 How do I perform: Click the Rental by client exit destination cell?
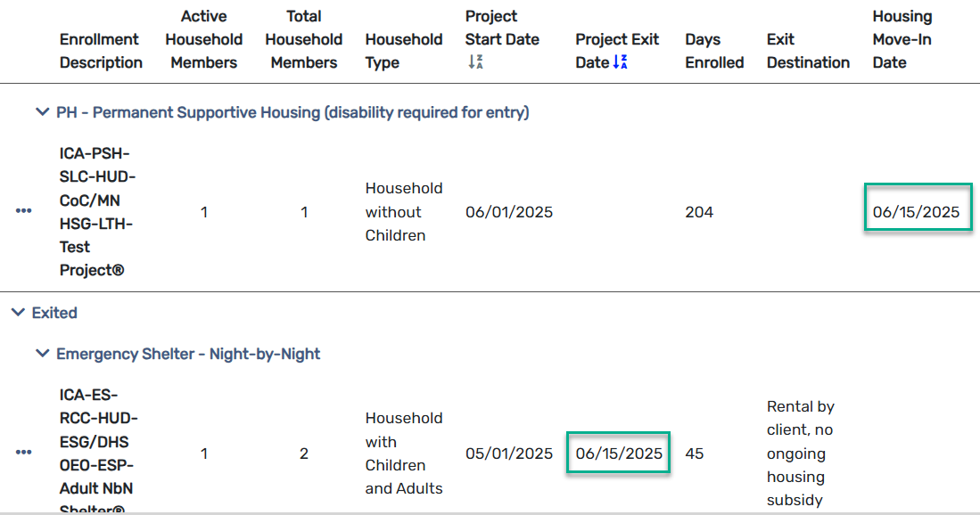point(801,454)
